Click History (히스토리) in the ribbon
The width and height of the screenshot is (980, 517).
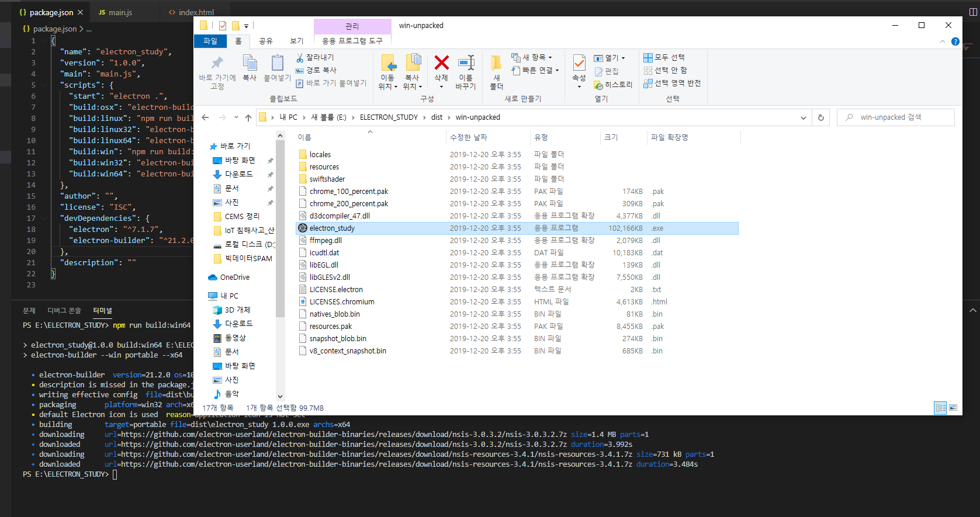coord(613,85)
